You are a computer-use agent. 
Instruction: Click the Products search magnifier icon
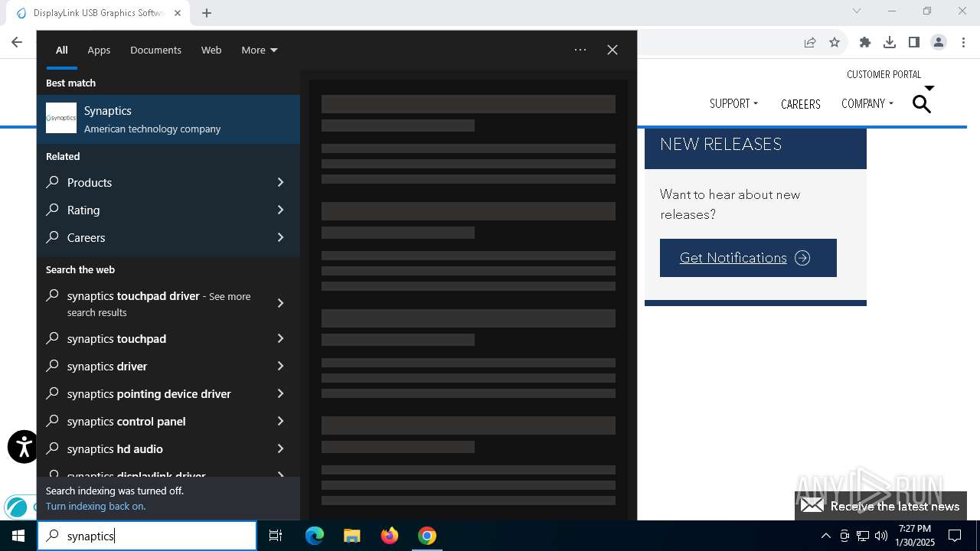[53, 182]
